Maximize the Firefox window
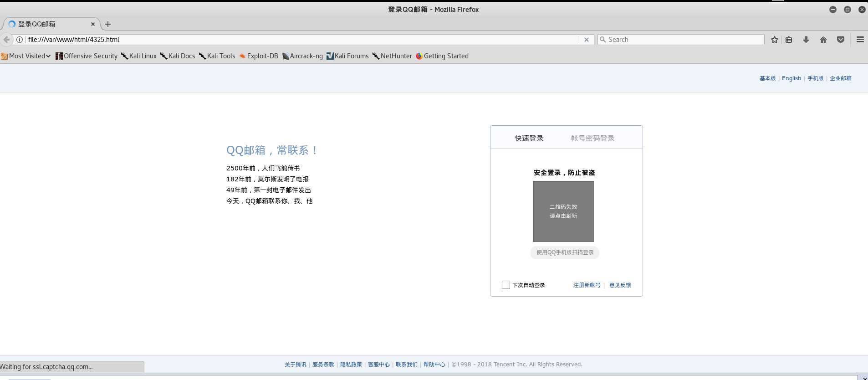This screenshot has width=868, height=380. point(848,10)
